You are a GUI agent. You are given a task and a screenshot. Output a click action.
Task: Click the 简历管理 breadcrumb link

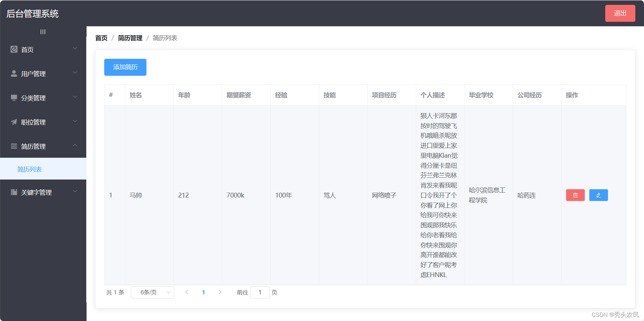pos(130,38)
